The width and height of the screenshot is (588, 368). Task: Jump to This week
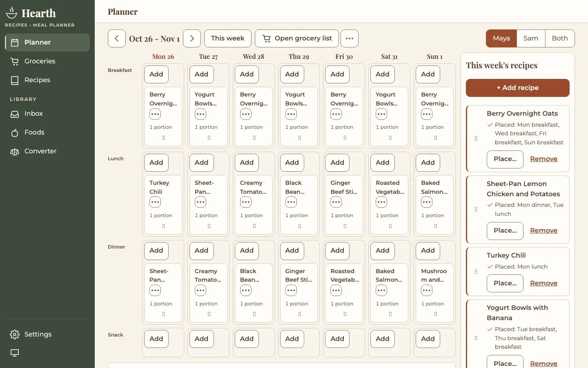(x=228, y=38)
